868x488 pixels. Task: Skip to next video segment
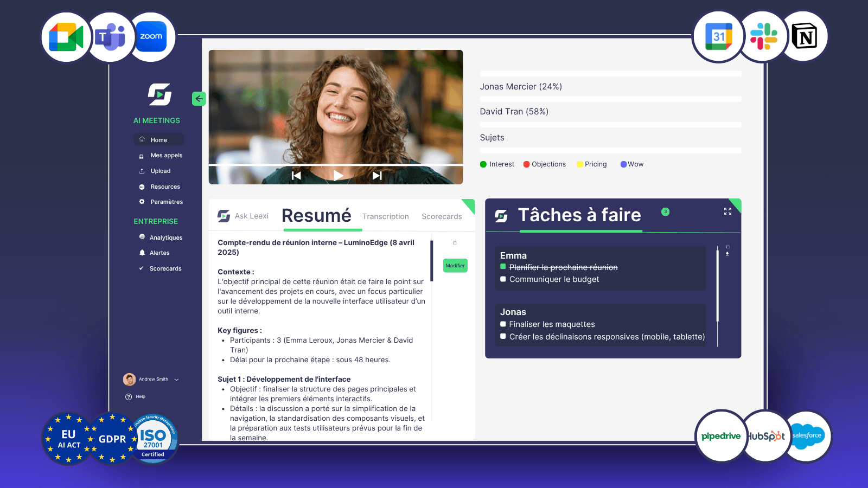click(377, 175)
